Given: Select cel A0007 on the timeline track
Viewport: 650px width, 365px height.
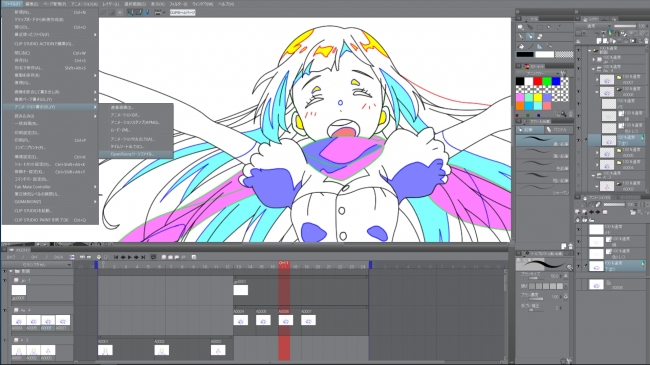Looking at the screenshot, I should 308,320.
